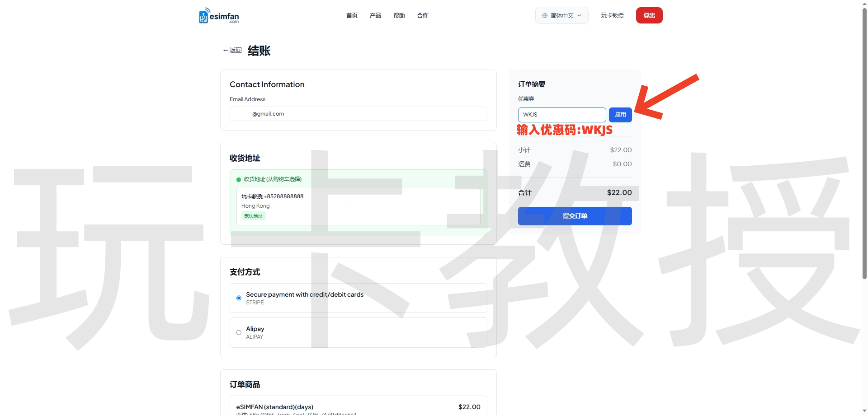The image size is (868, 415).
Task: Click the 订单摘要 heading
Action: (x=532, y=84)
